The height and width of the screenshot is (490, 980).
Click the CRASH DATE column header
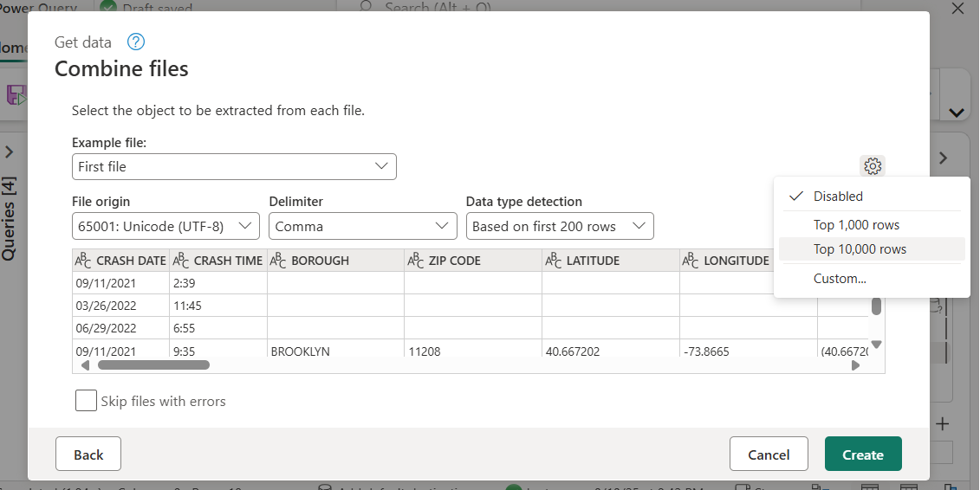click(x=121, y=261)
